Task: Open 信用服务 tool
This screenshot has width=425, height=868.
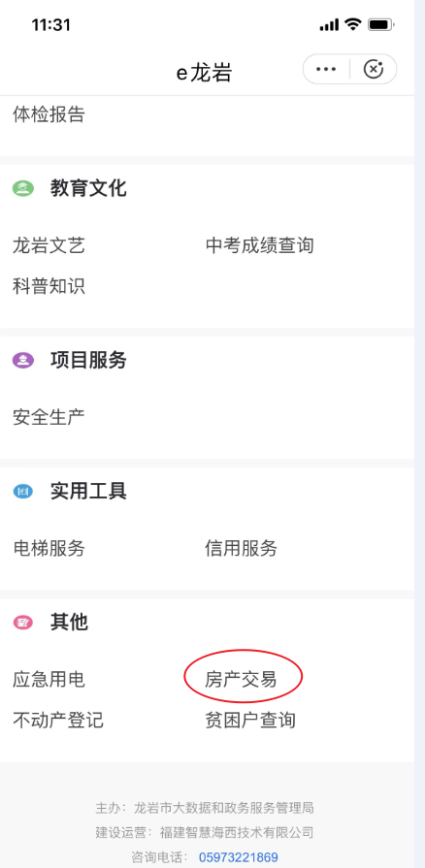Action: (241, 548)
